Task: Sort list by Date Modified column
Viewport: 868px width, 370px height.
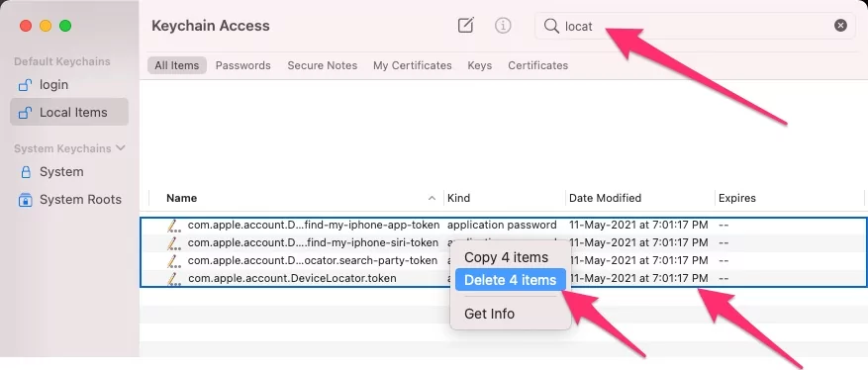Action: (x=605, y=198)
